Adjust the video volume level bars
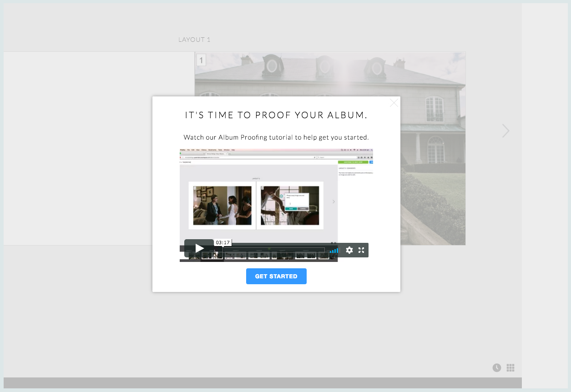 (334, 250)
